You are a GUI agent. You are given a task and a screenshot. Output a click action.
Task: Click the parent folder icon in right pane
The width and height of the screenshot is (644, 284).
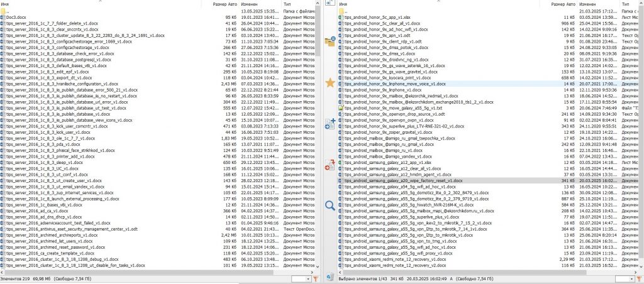[x=341, y=11]
